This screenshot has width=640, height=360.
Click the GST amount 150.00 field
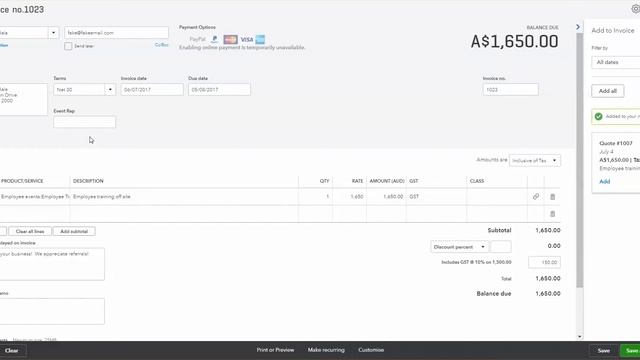point(544,262)
